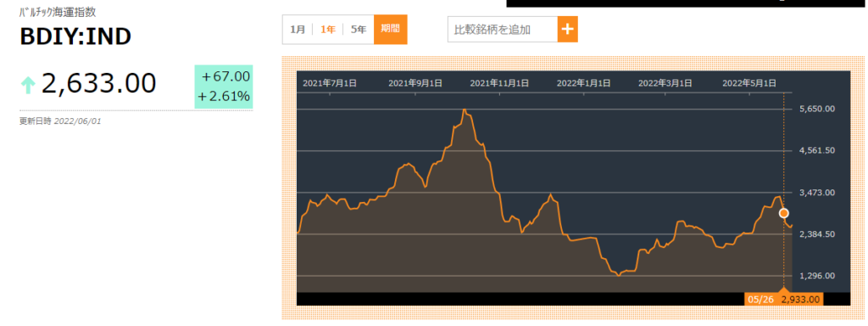This screenshot has width=868, height=326.
Task: Click the 2,633.00 current price value
Action: point(99,84)
